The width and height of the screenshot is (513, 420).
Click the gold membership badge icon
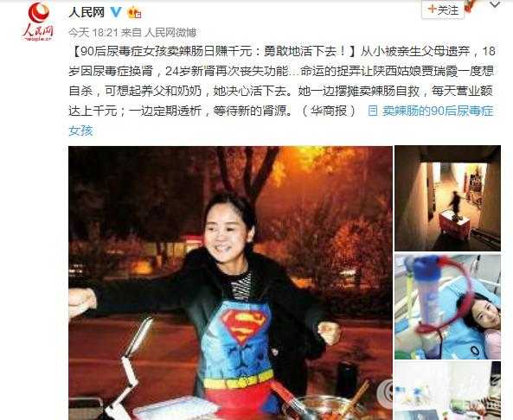pos(134,12)
